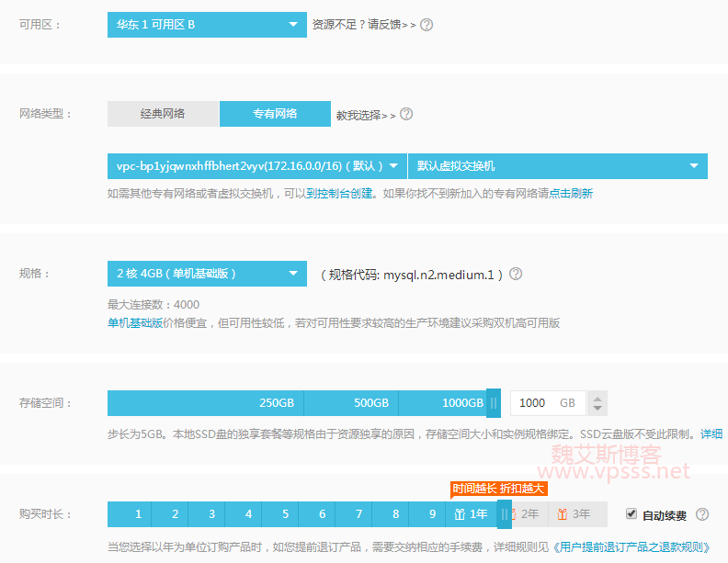Open the 华东 1 可用区 B dropdown

pyautogui.click(x=207, y=25)
